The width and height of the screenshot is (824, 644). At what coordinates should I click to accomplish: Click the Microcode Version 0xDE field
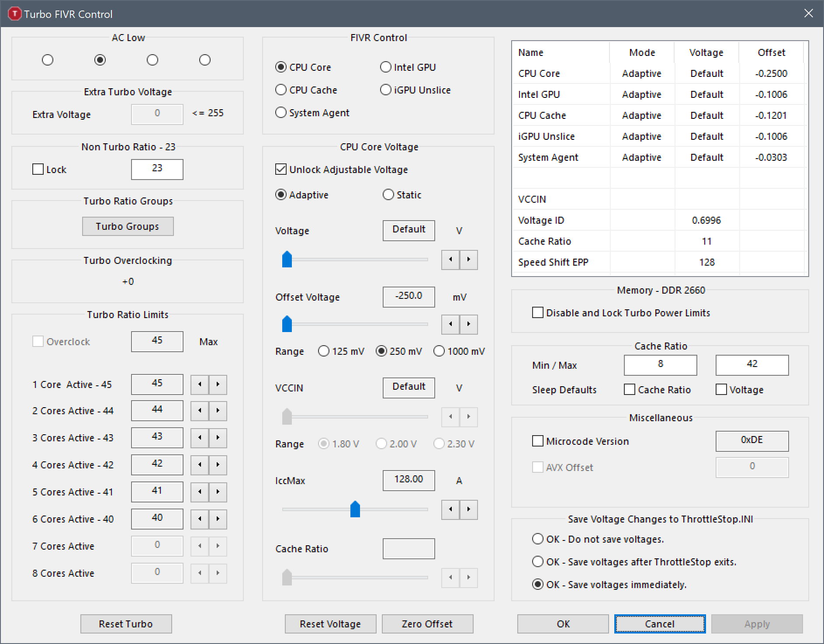tap(752, 441)
